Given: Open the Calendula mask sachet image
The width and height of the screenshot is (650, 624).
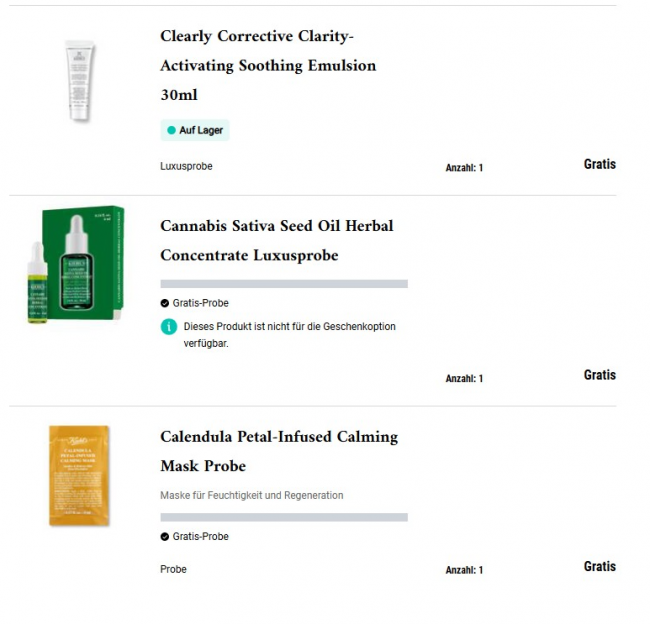Looking at the screenshot, I should coord(80,475).
